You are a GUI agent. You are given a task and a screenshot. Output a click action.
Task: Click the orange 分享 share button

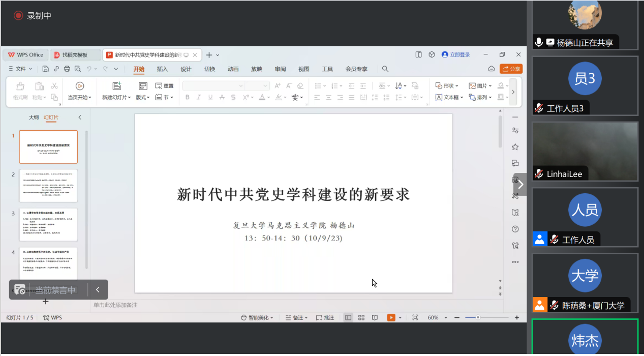(511, 69)
